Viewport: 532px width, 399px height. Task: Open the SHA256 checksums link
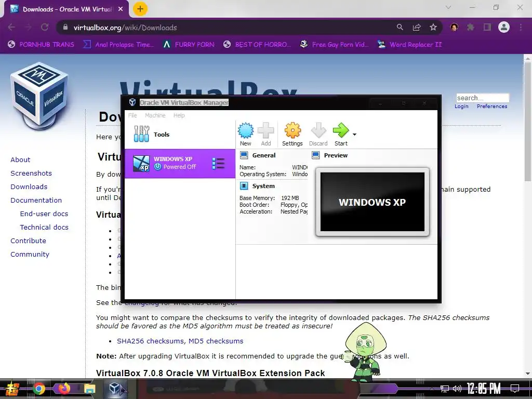[x=151, y=341]
